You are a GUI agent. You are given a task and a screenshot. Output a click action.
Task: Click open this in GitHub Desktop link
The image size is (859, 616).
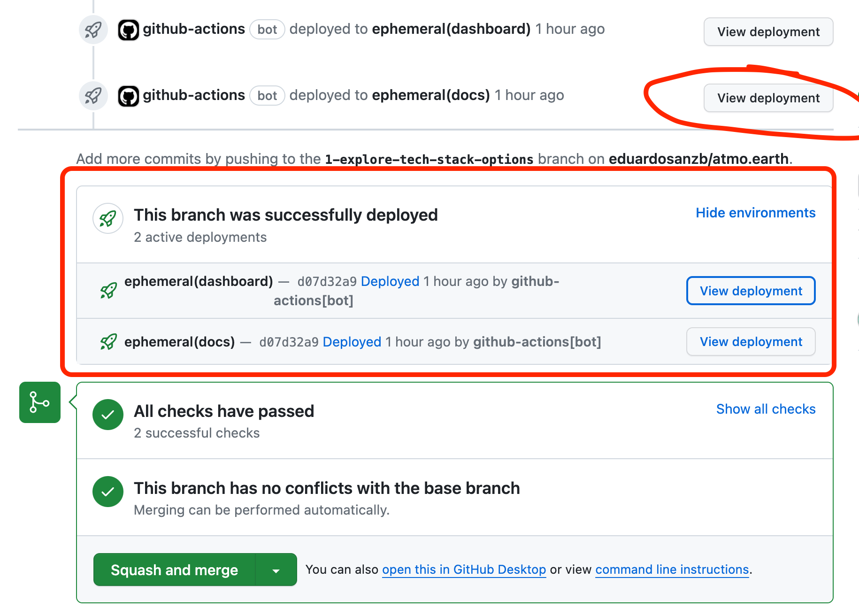coord(464,570)
